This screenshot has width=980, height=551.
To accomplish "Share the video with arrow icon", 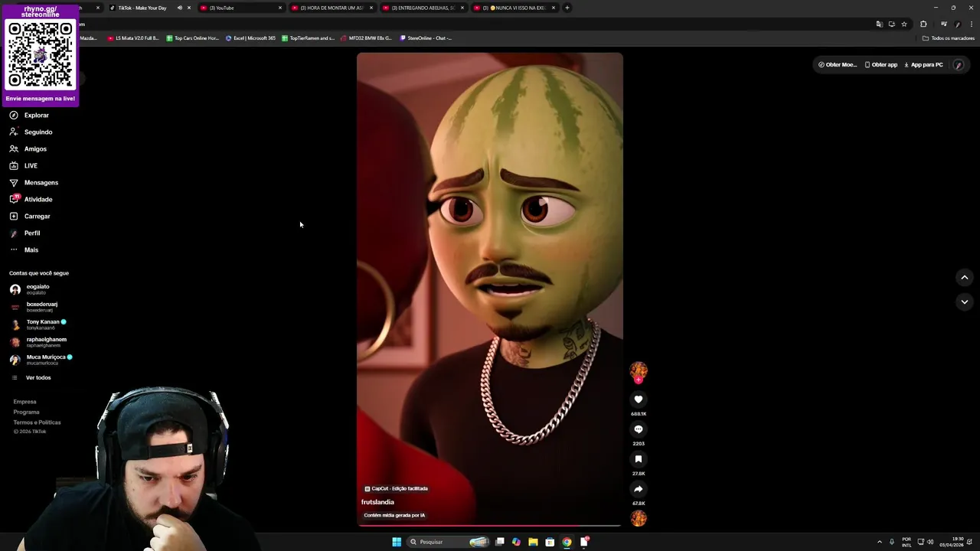I will (639, 489).
